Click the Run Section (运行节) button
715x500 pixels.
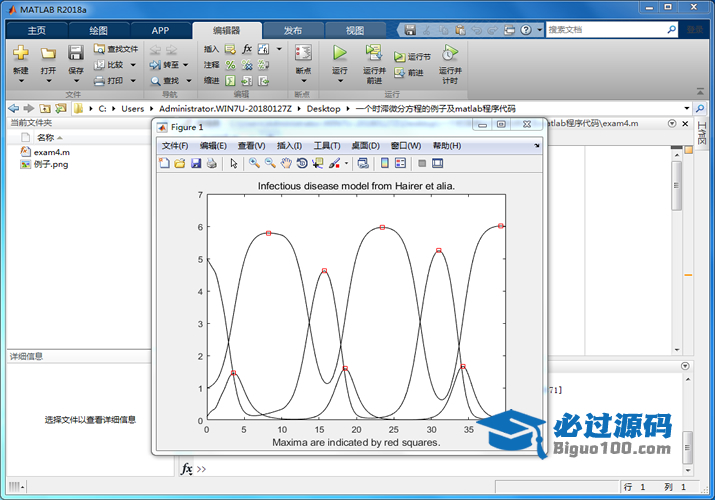pos(412,57)
